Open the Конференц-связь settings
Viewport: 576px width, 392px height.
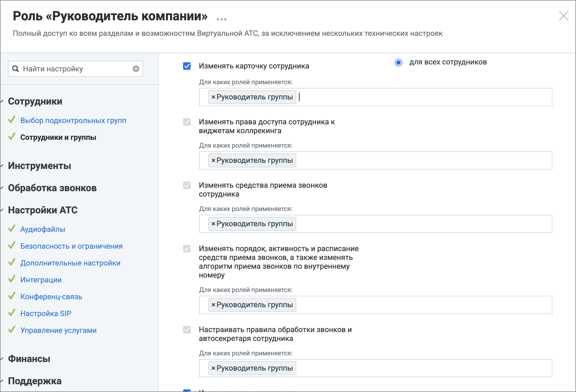(51, 297)
